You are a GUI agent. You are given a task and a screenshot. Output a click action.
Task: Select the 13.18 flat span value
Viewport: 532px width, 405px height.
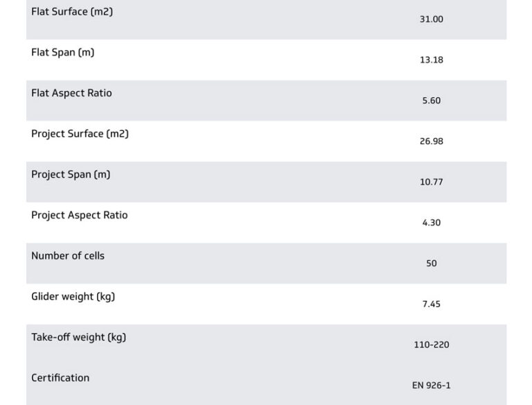click(431, 60)
